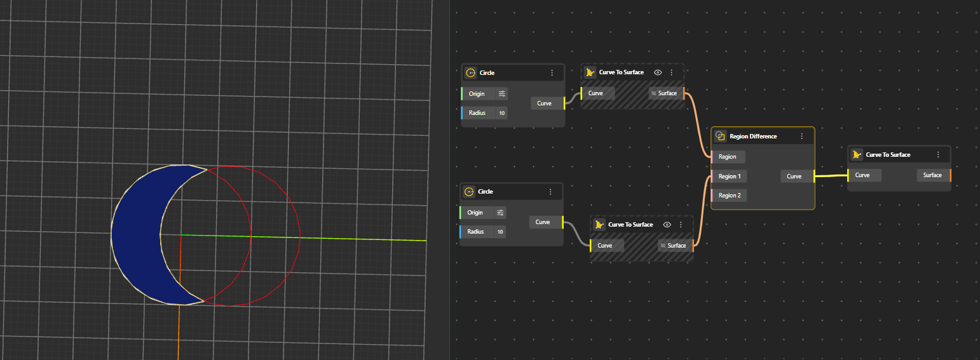Select the upper Circle node by its title

[x=487, y=73]
